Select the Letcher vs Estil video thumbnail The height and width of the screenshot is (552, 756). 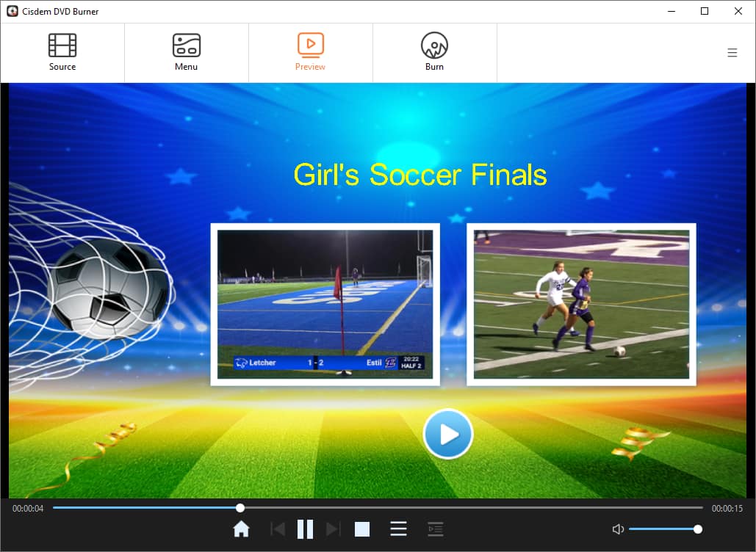point(325,304)
